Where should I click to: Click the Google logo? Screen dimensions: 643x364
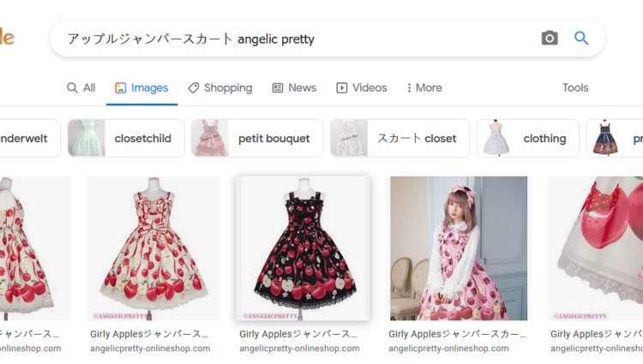(x=7, y=38)
